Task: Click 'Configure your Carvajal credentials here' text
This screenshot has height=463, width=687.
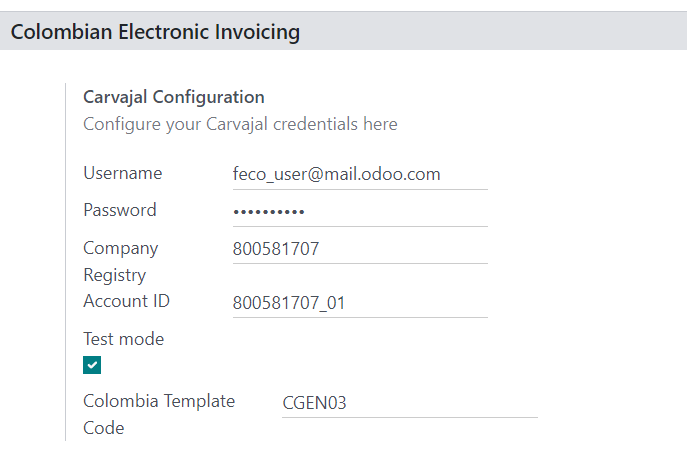Action: (240, 124)
